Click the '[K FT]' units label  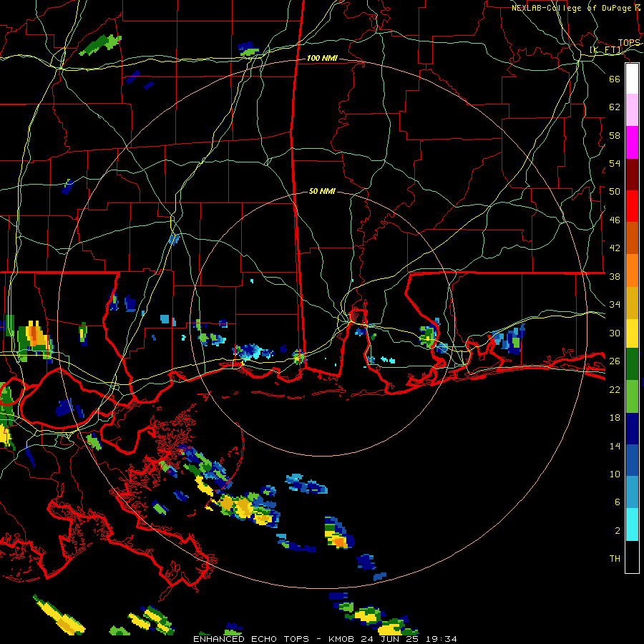pyautogui.click(x=606, y=50)
